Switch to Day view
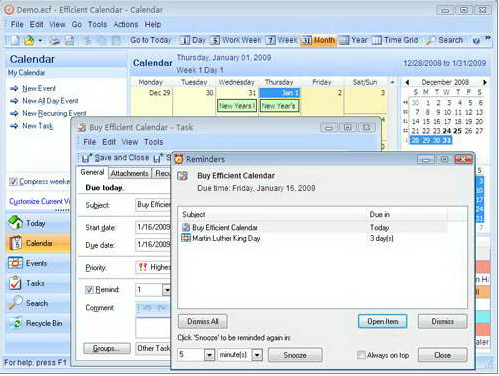Image resolution: width=499 pixels, height=376 pixels. tap(193, 40)
